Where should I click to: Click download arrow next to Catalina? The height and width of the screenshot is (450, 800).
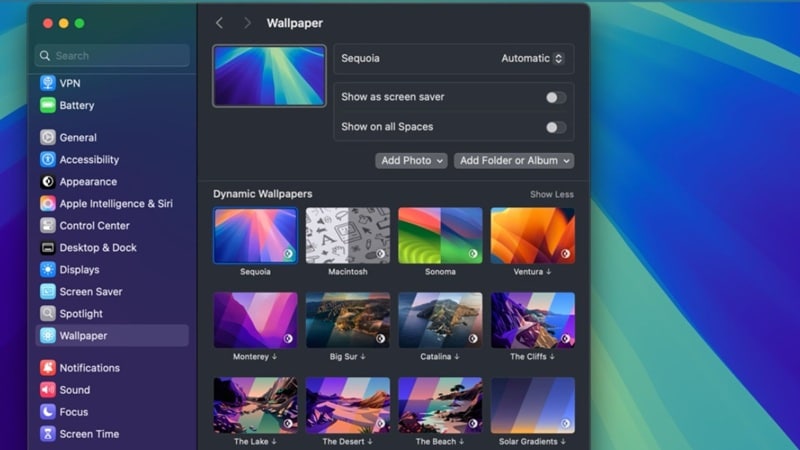coord(457,357)
